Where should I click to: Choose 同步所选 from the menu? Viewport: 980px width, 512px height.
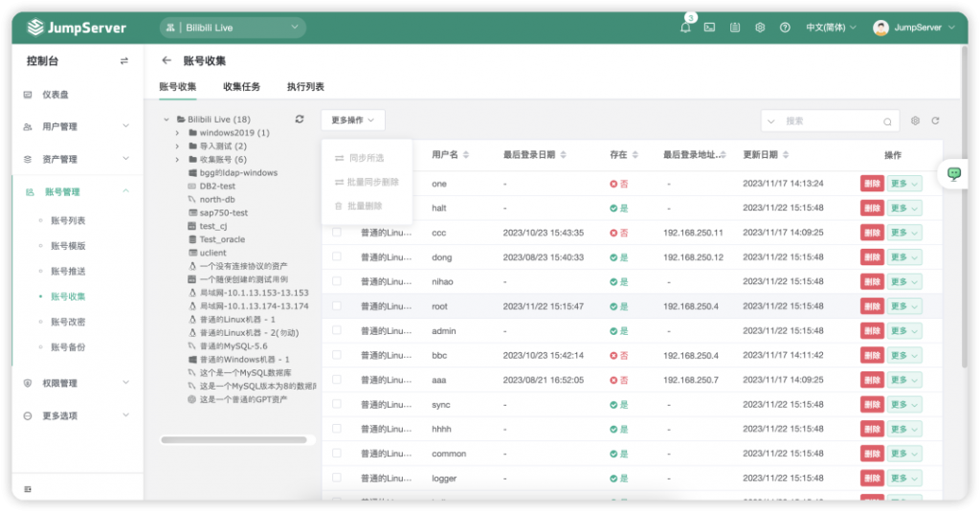[367, 158]
